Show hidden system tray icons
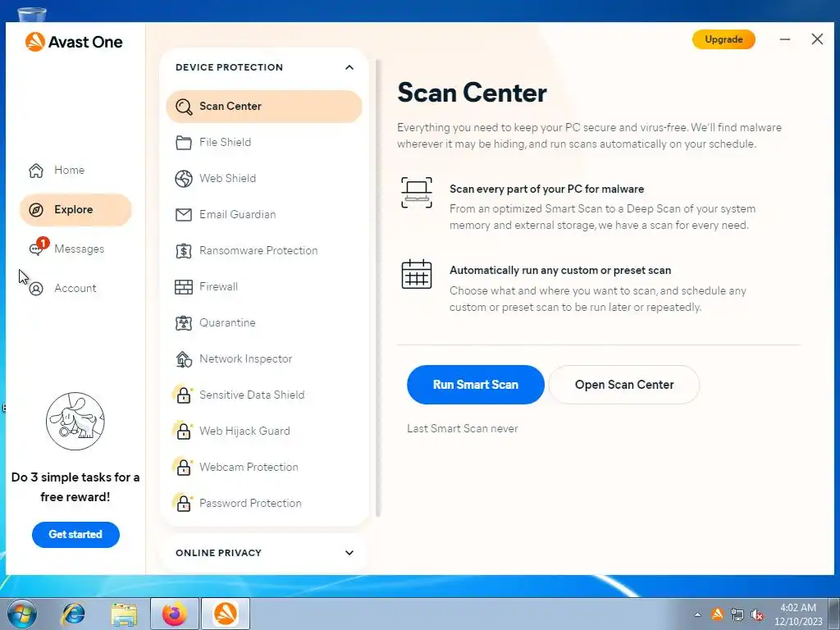This screenshot has height=630, width=840. click(x=697, y=614)
